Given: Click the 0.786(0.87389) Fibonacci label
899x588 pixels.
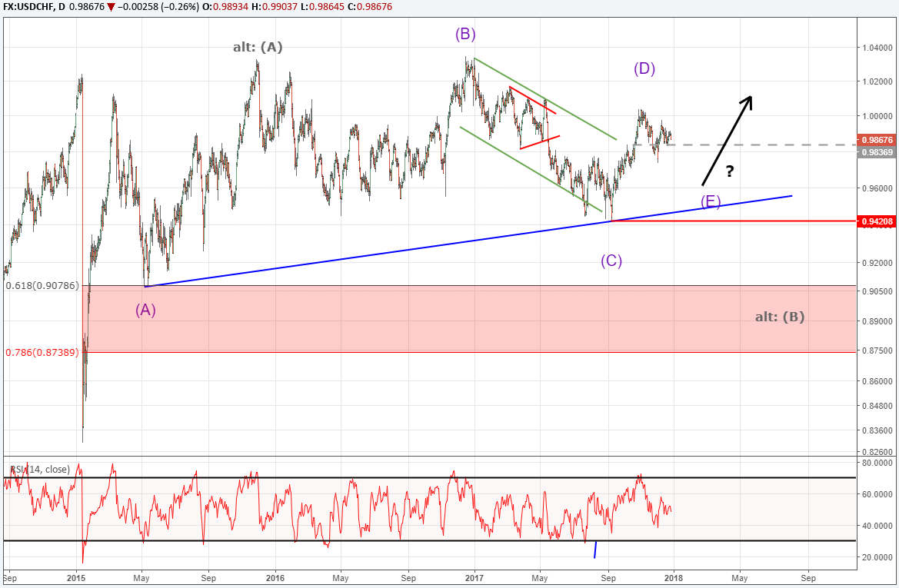Looking at the screenshot, I should pos(42,353).
